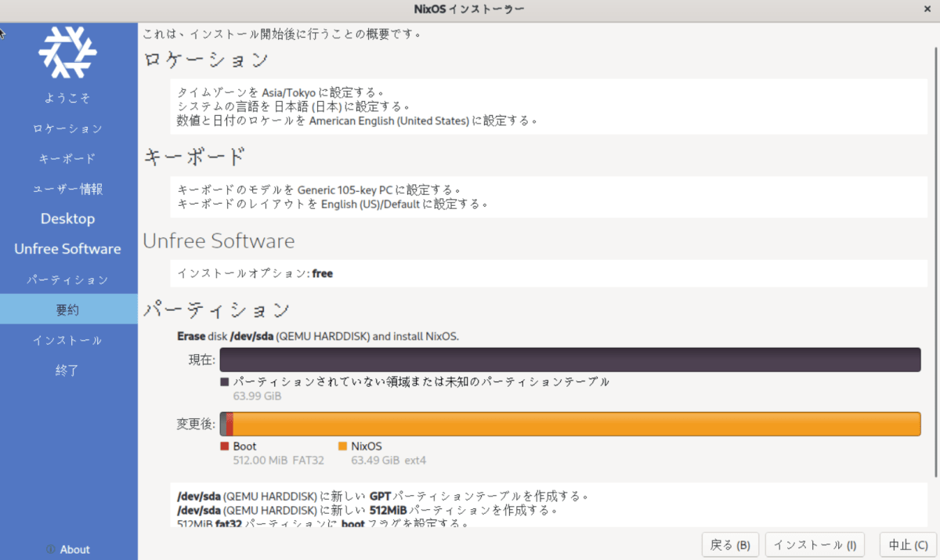940x560 pixels.
Task: Go to ロケーション step in sidebar
Action: [x=68, y=128]
